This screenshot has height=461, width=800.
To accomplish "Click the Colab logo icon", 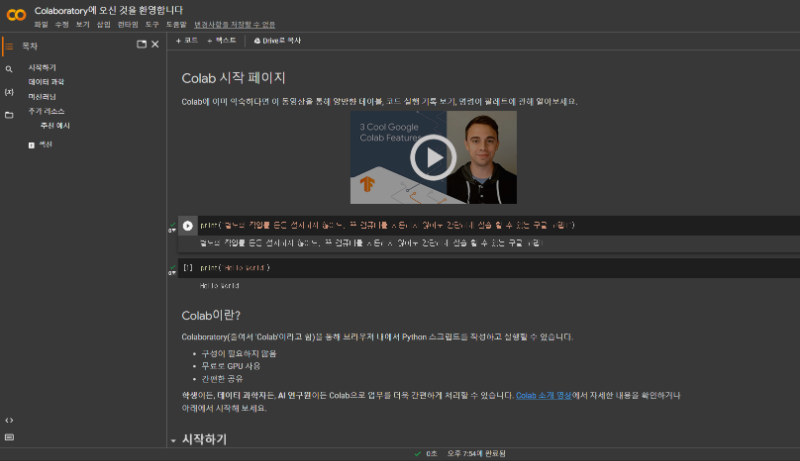I will (x=16, y=15).
